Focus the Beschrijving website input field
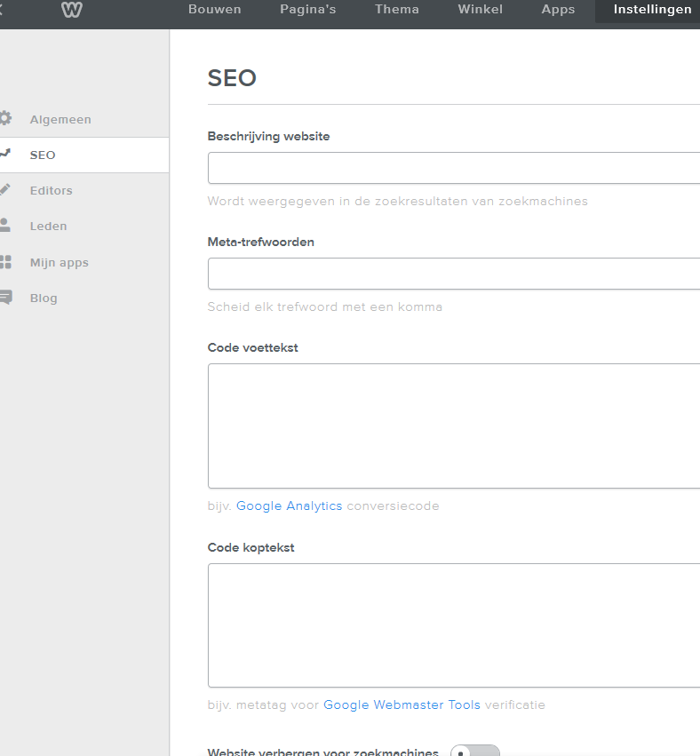The width and height of the screenshot is (700, 756). [453, 168]
